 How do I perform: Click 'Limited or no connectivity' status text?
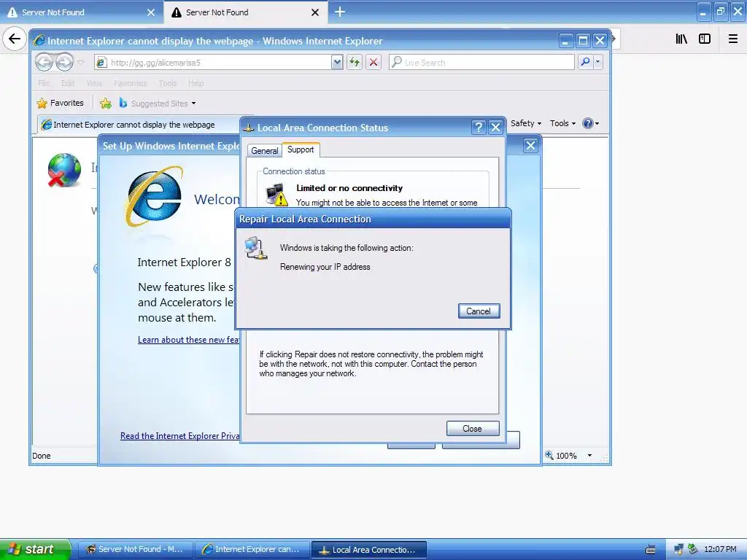tap(349, 188)
